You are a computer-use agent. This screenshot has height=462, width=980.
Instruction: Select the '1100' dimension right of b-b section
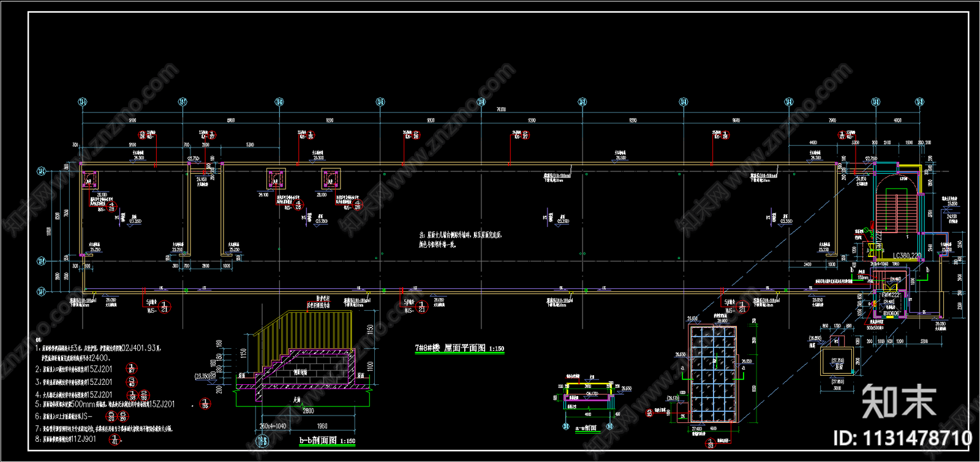point(370,367)
